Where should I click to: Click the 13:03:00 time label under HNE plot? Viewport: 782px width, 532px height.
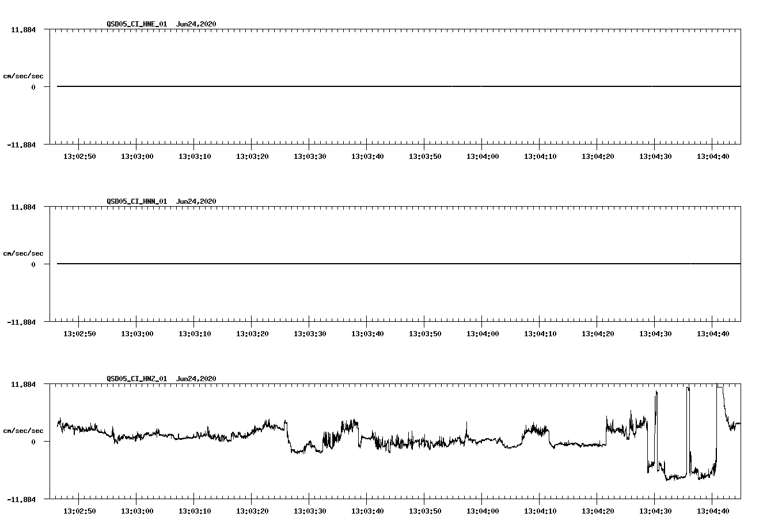[137, 157]
